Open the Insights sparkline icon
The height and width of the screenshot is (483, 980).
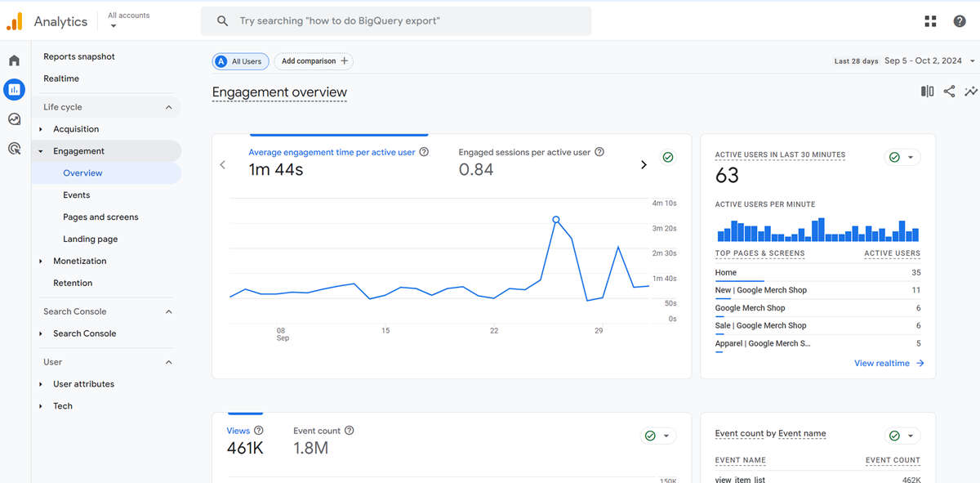(970, 92)
